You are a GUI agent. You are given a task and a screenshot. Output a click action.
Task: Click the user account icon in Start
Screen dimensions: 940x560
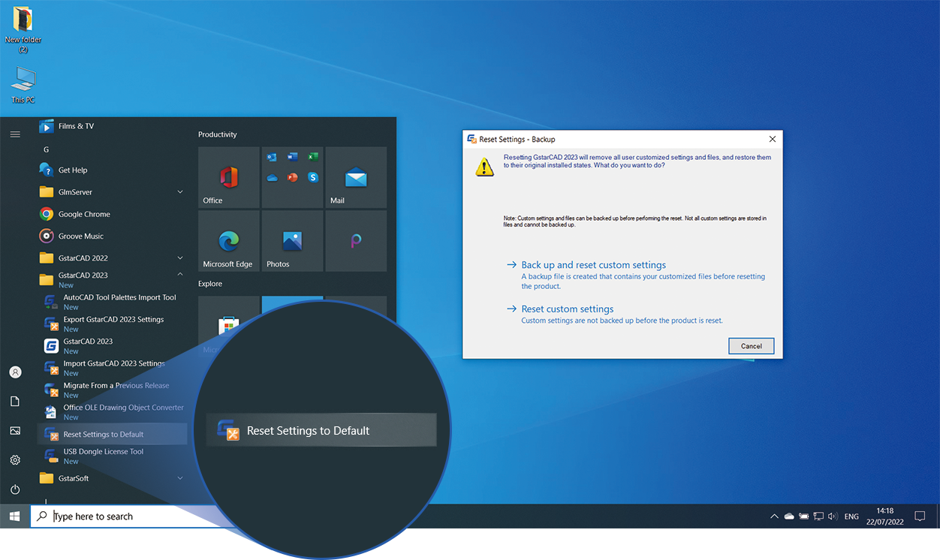[x=15, y=372]
